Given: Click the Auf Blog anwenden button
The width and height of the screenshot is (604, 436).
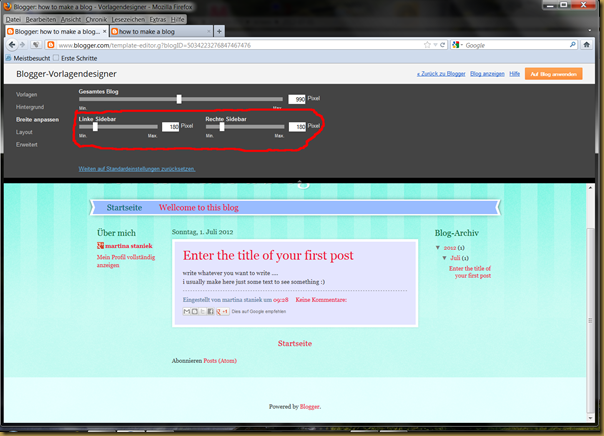Looking at the screenshot, I should click(553, 74).
